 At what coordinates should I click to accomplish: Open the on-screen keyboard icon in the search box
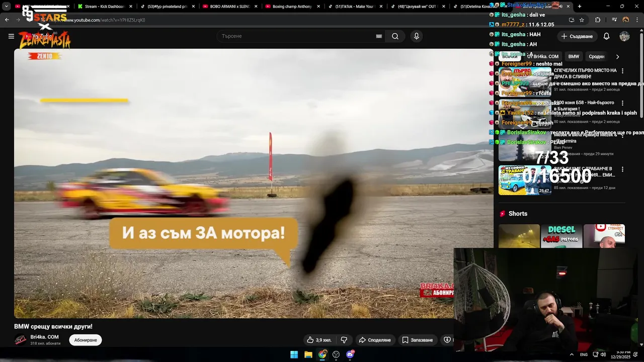(379, 36)
